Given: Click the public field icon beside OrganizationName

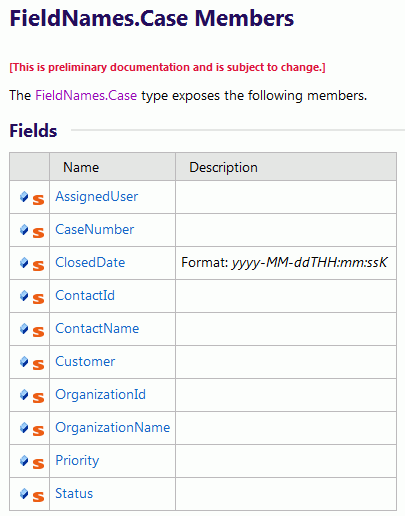Looking at the screenshot, I should click(24, 428).
